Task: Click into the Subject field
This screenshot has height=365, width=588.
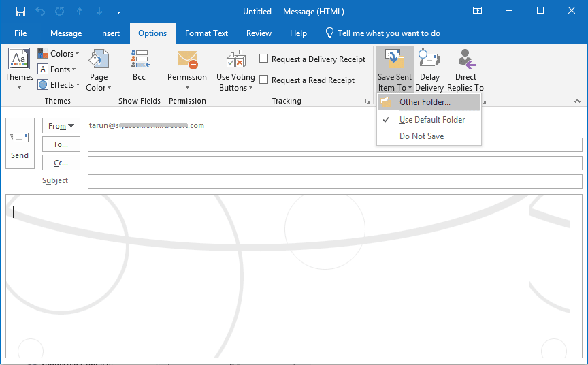Action: (335, 182)
